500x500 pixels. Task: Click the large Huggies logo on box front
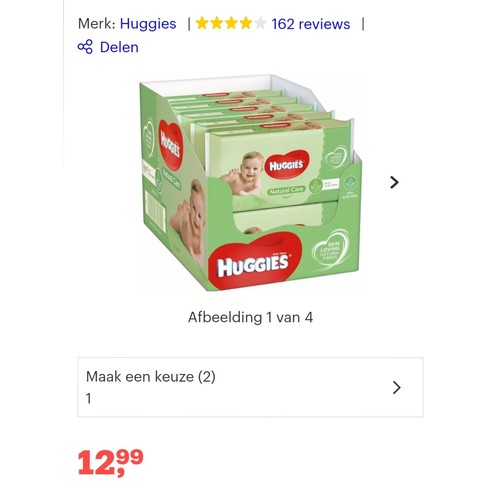pyautogui.click(x=254, y=262)
